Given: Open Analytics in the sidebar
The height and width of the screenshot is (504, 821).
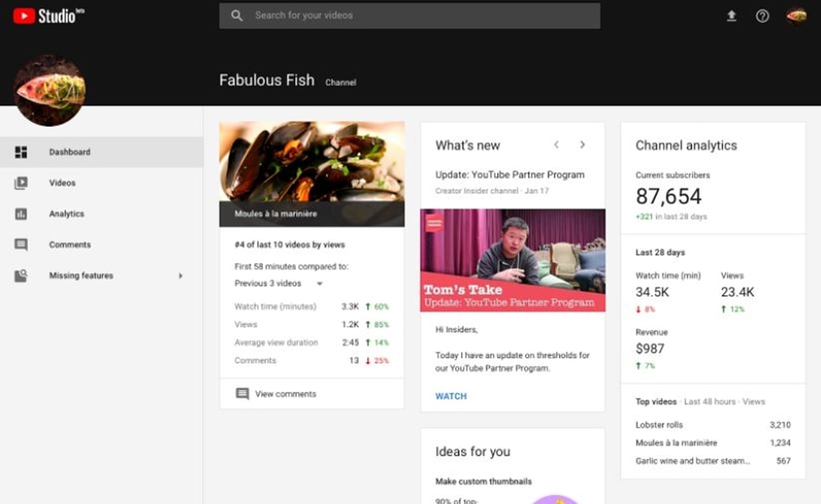Looking at the screenshot, I should point(102,214).
